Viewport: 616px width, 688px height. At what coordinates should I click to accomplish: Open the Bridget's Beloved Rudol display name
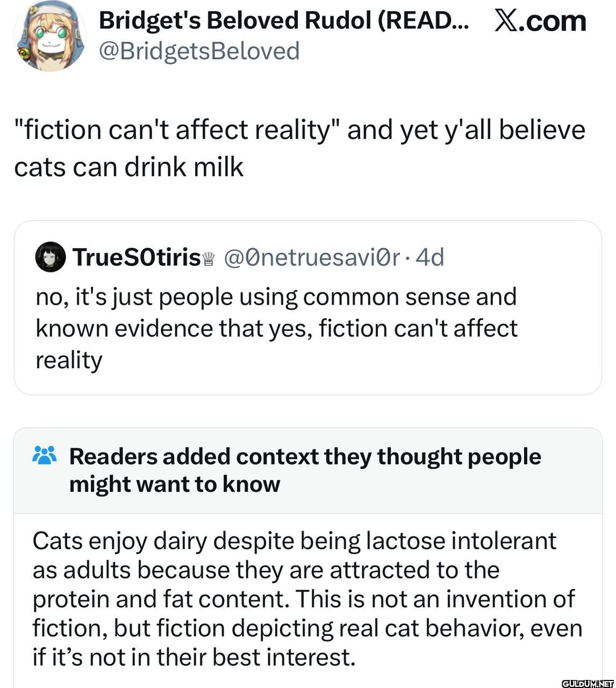pos(237,20)
